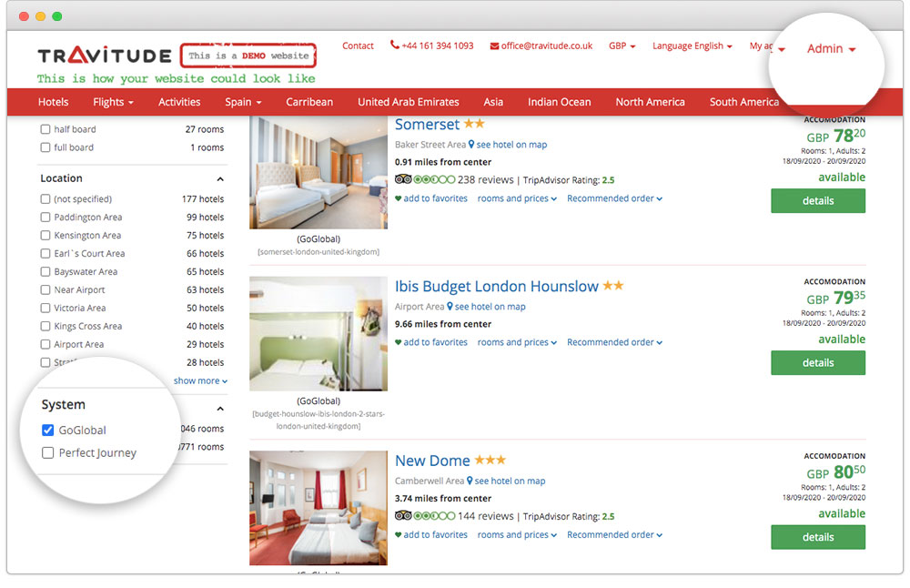Open the Flights menu
Image resolution: width=910 pixels, height=588 pixels.
pos(113,102)
